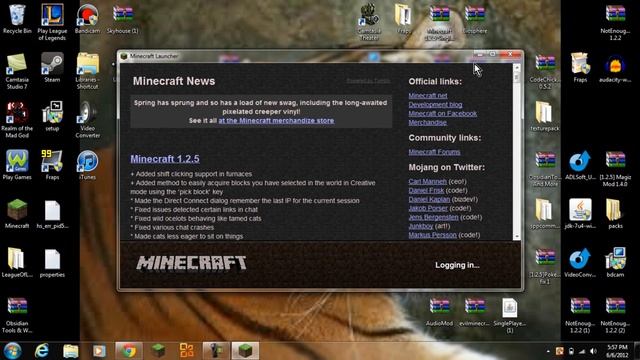Image resolution: width=640 pixels, height=360 pixels.
Task: Open the Minecraft 1.2.5 changelog link
Action: 165,159
